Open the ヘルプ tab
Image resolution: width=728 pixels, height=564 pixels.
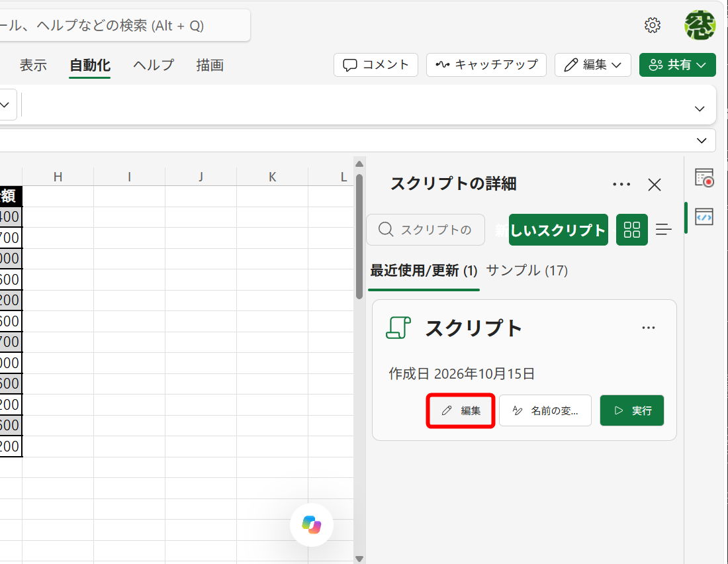click(x=154, y=65)
